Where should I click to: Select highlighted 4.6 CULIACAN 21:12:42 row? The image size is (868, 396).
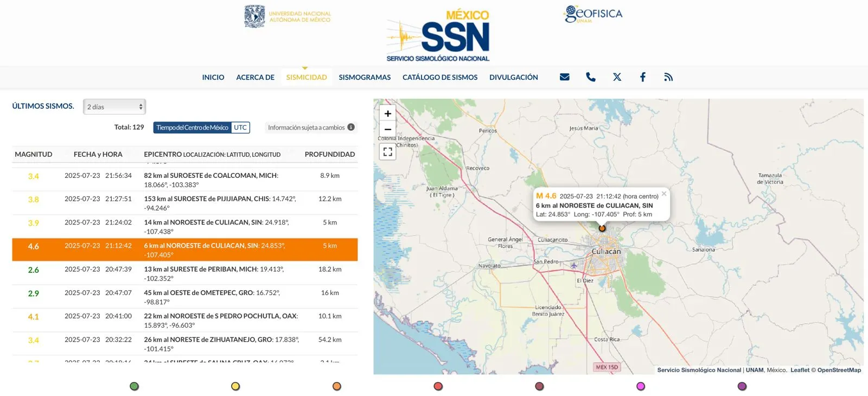click(x=185, y=250)
